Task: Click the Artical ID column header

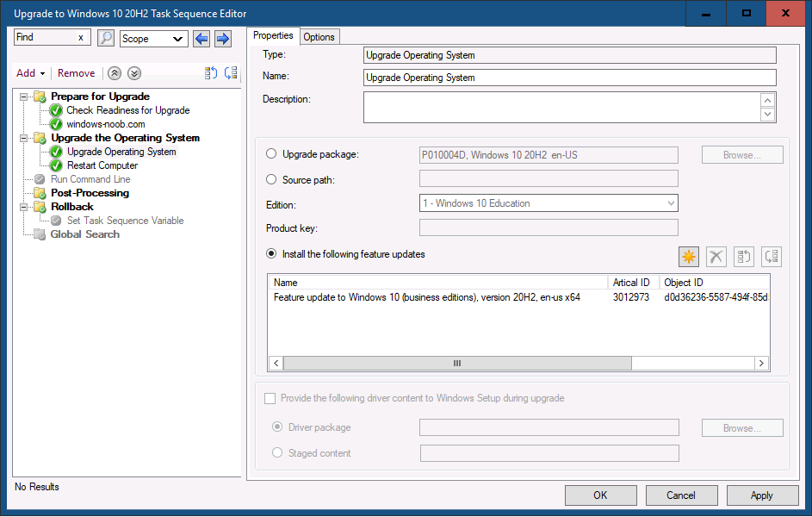Action: click(x=634, y=283)
